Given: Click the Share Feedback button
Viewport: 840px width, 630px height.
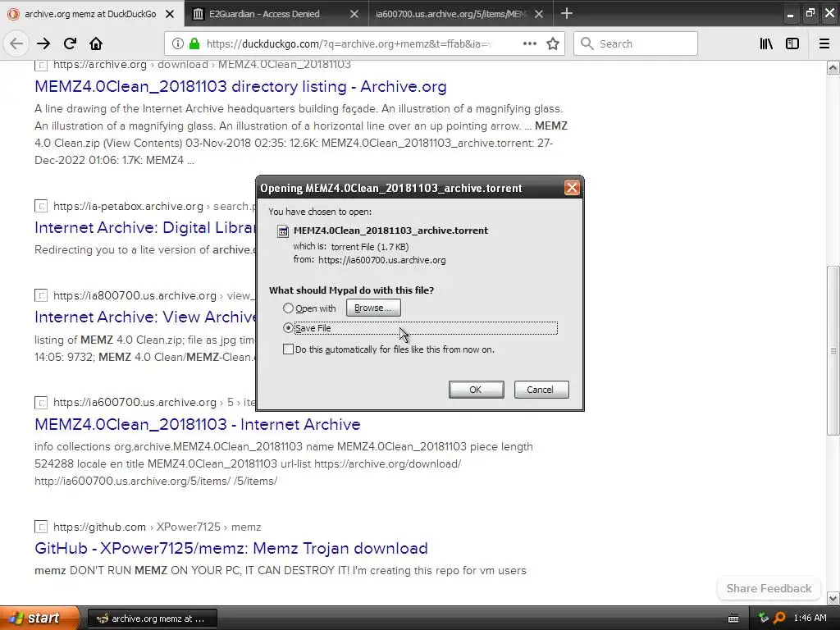Looking at the screenshot, I should pyautogui.click(x=769, y=588).
